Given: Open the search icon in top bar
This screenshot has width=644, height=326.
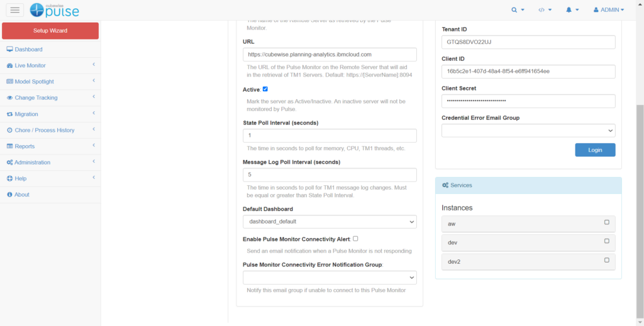Looking at the screenshot, I should 514,10.
